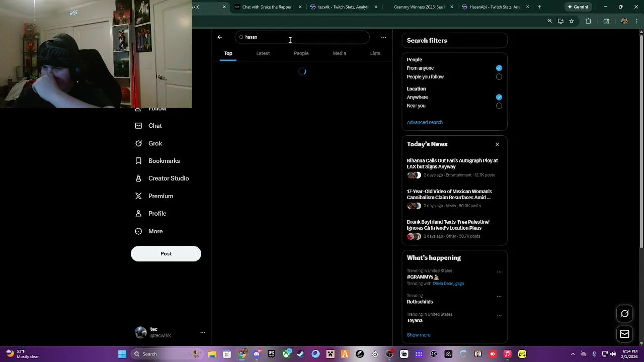
Task: Launch Steam from the taskbar
Action: [300, 354]
